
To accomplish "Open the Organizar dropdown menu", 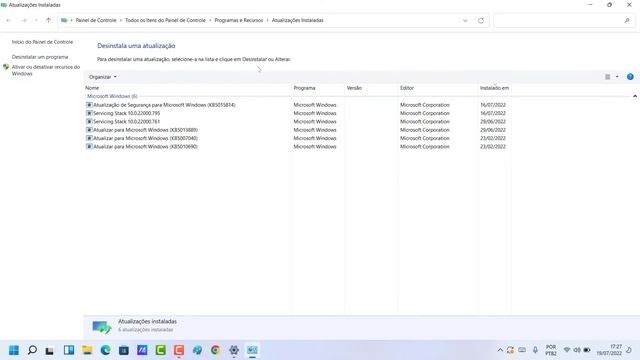I will (102, 77).
